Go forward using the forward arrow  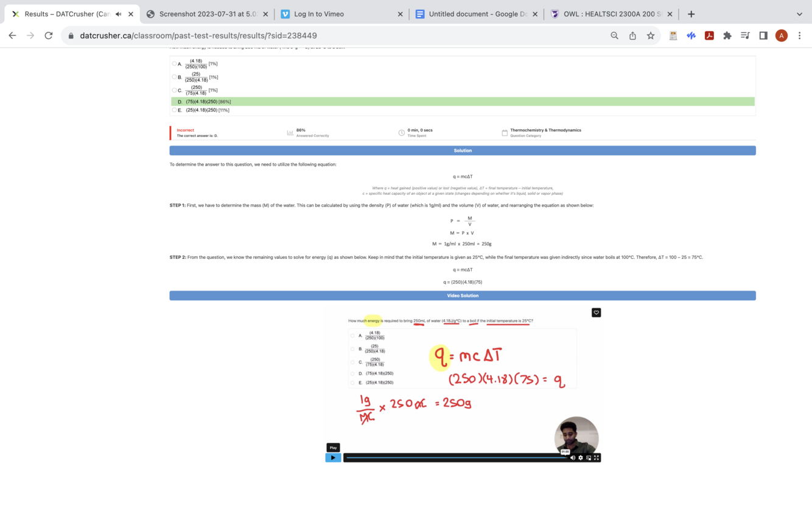pyautogui.click(x=30, y=35)
